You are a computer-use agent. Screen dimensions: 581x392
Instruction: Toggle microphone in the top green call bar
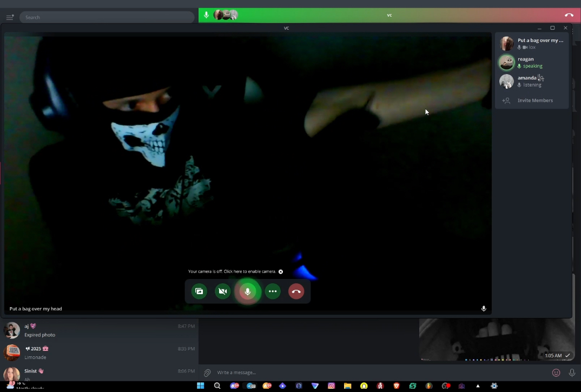(x=207, y=15)
